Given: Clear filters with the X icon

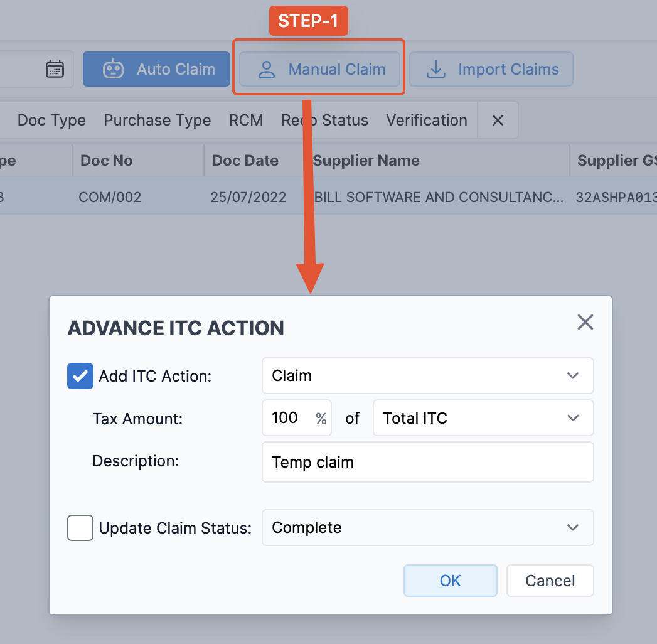Looking at the screenshot, I should pos(498,121).
